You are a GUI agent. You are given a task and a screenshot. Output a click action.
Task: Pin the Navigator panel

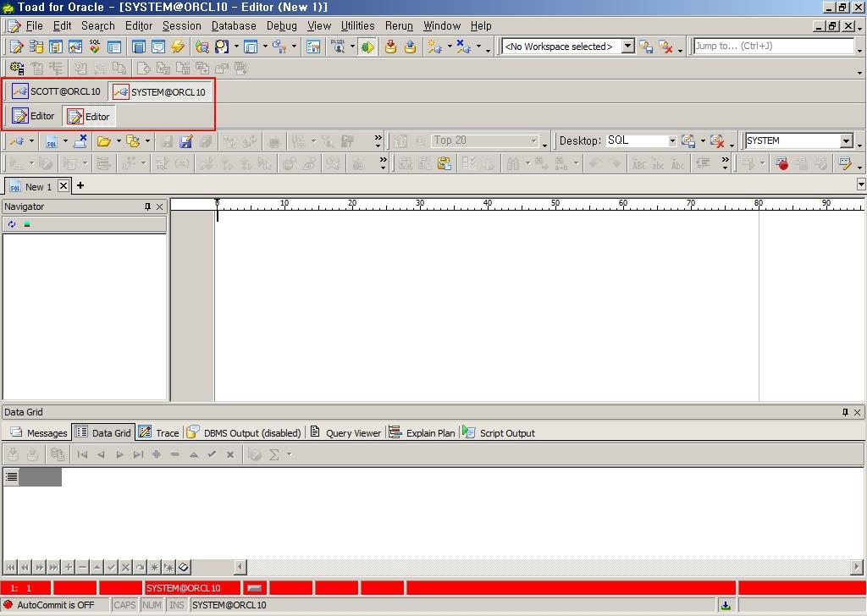(x=147, y=206)
